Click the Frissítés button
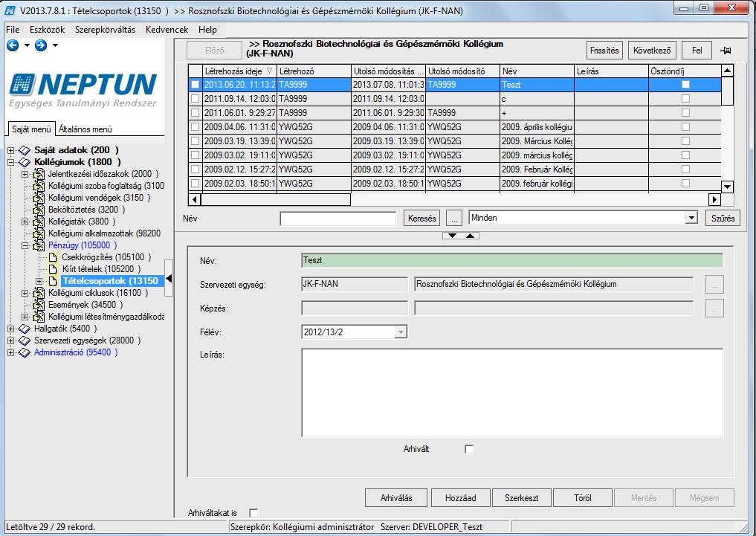756x536 pixels. pos(604,51)
